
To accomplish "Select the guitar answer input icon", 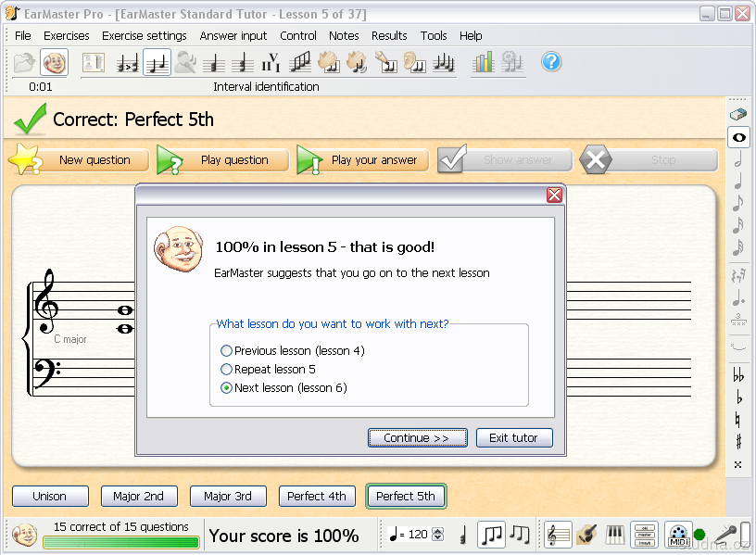I will click(x=586, y=535).
